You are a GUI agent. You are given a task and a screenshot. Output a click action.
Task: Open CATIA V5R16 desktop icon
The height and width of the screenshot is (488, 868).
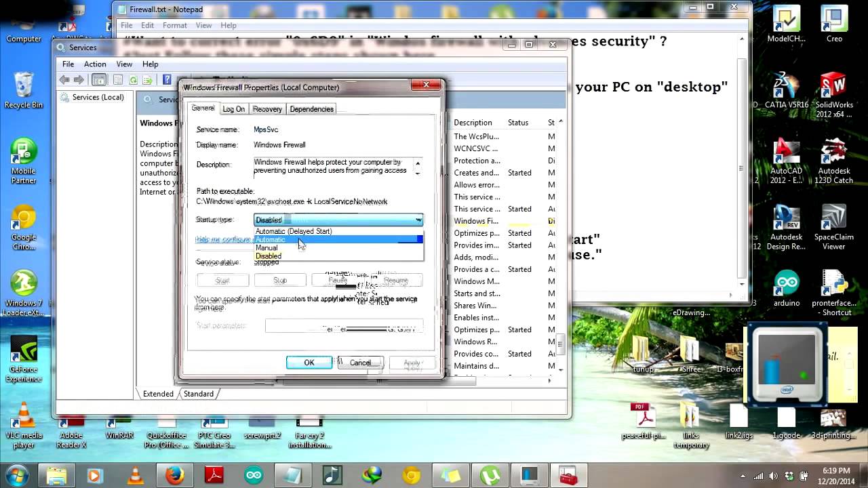[x=787, y=91]
